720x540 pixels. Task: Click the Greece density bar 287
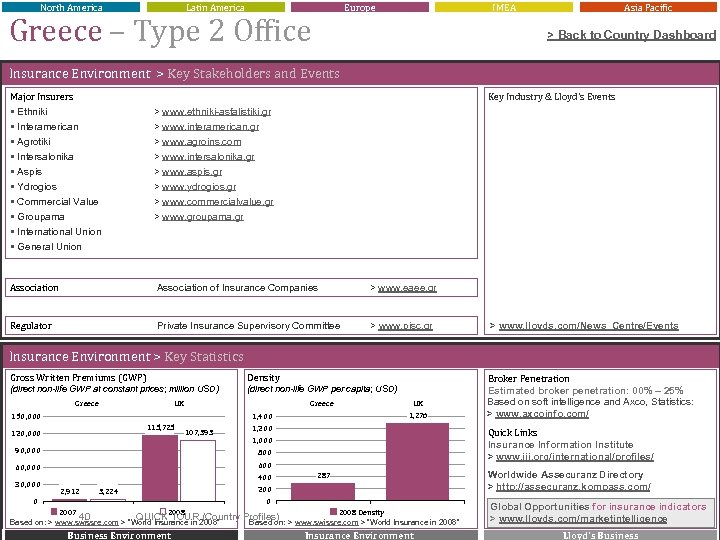(x=323, y=492)
